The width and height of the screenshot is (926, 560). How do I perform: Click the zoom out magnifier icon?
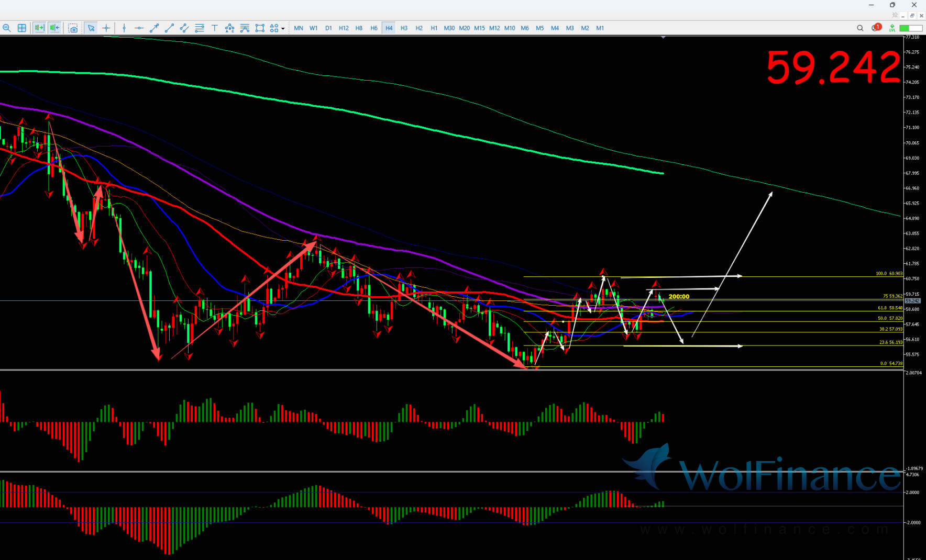7,28
